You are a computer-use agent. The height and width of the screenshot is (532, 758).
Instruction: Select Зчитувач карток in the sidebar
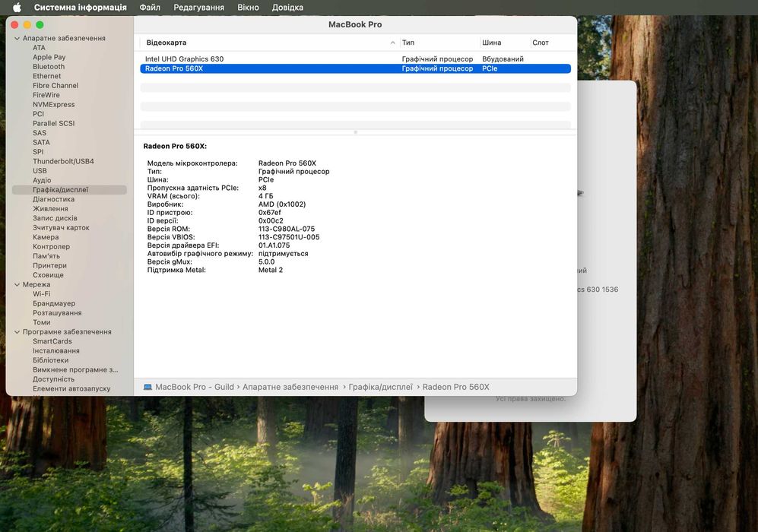click(61, 227)
